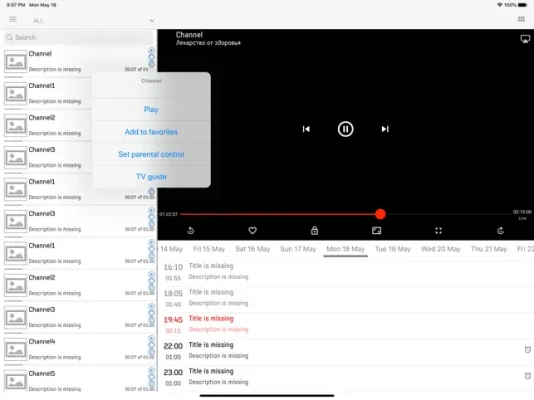This screenshot has height=400, width=534.
Task: Tap the AirPlay cast icon
Action: click(525, 39)
